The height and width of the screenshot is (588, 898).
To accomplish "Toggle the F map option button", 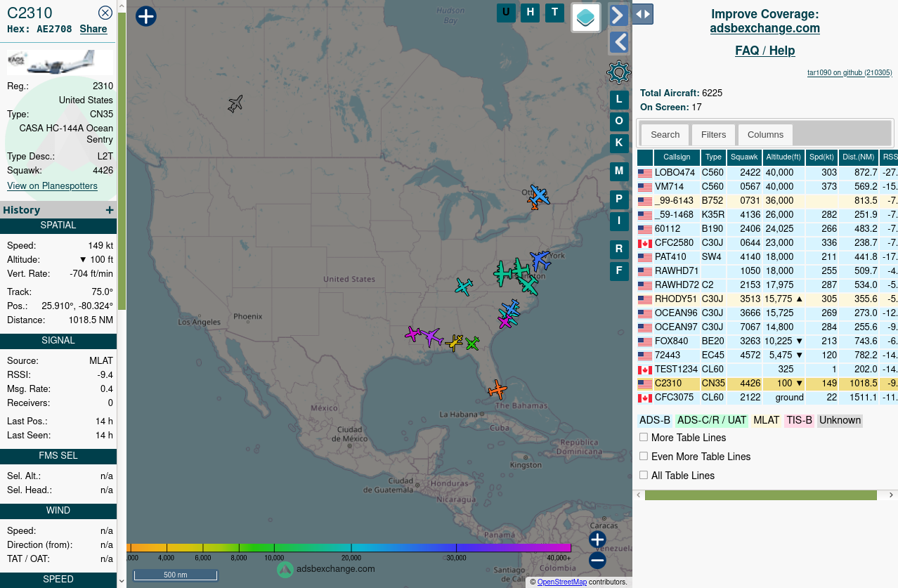I will [x=619, y=271].
